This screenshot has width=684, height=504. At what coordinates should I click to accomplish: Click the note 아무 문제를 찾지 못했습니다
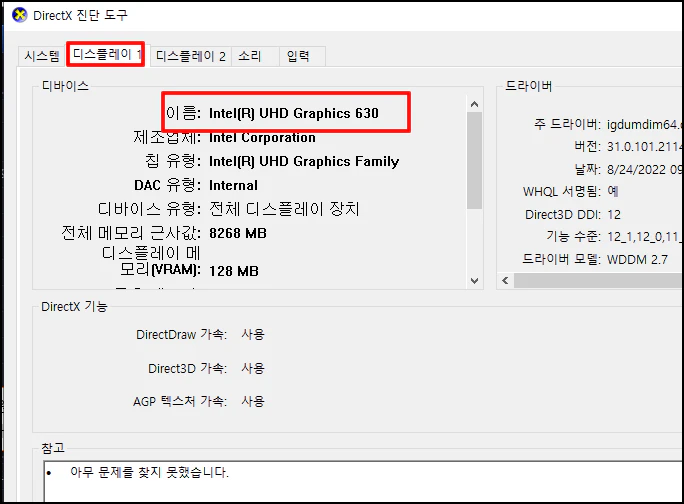(149, 472)
